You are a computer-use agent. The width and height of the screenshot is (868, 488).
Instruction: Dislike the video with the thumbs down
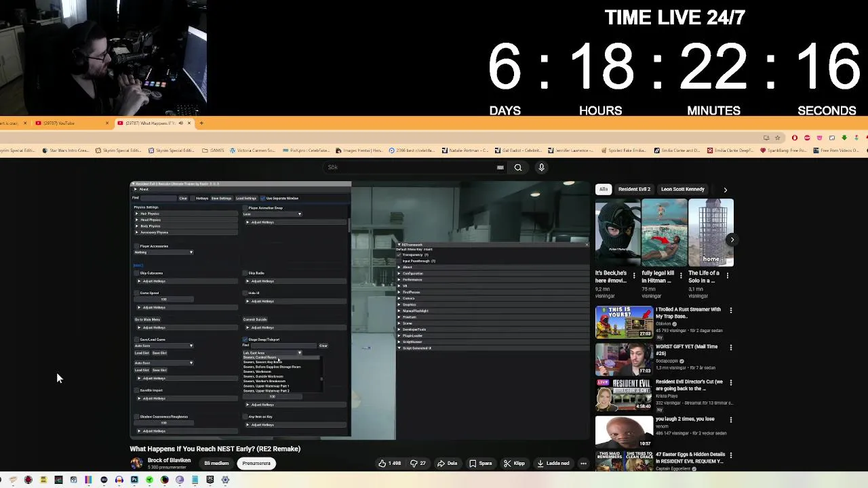click(418, 464)
